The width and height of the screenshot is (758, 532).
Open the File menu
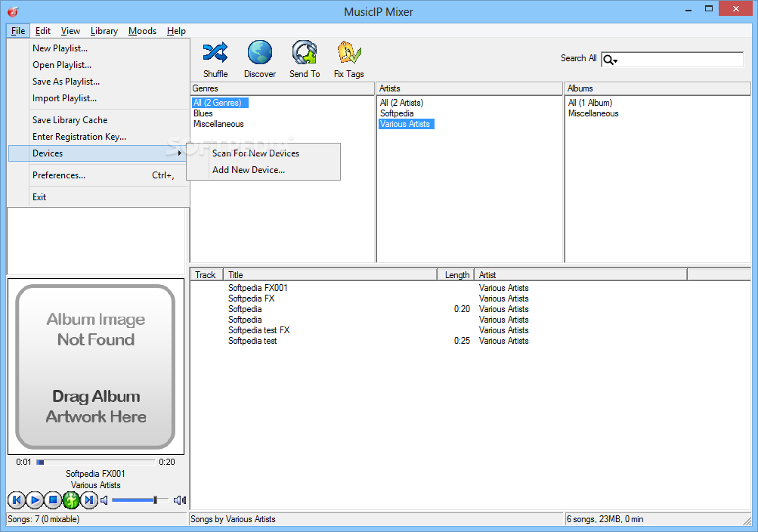point(18,31)
